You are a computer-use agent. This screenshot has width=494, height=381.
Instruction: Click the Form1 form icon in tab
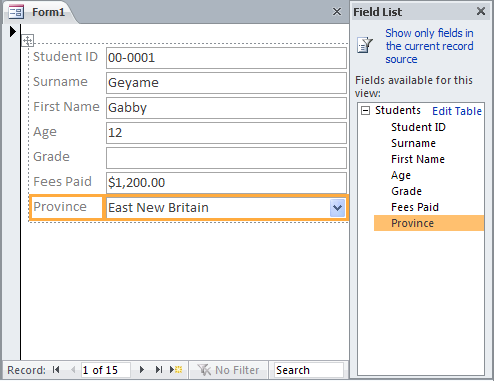(x=16, y=12)
